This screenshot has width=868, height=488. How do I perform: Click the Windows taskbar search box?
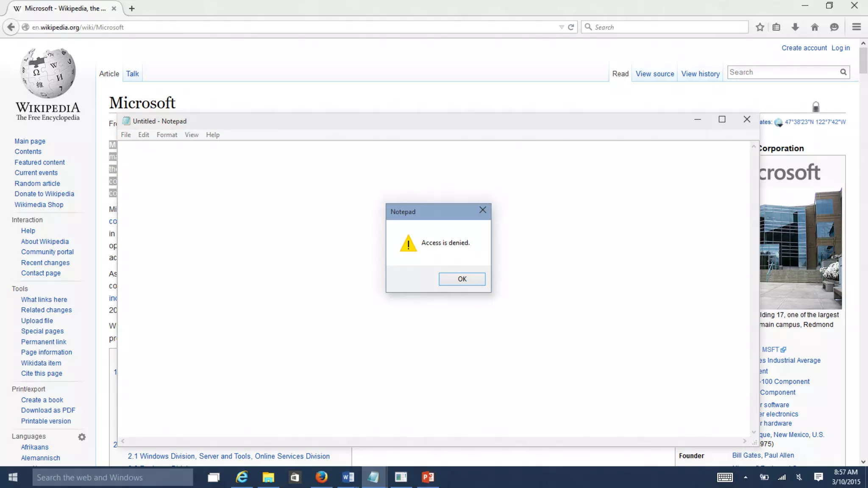(113, 477)
